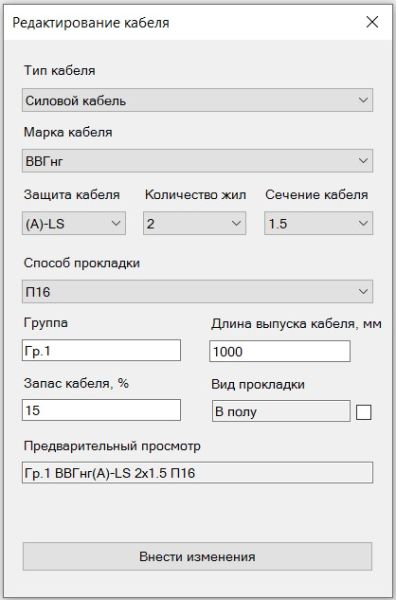
Task: Expand the Защита кабеля combo box
Action: [74, 223]
